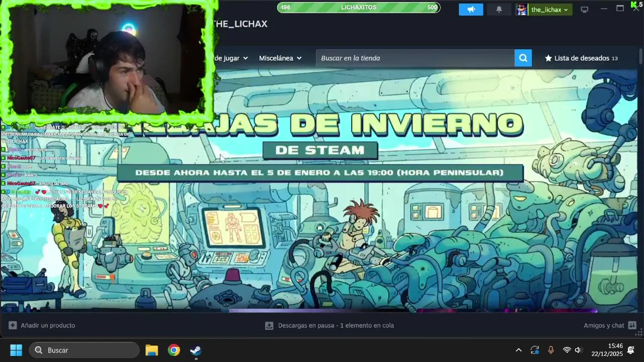The width and height of the screenshot is (644, 362).
Task: Click the wishlist star icon
Action: click(548, 58)
